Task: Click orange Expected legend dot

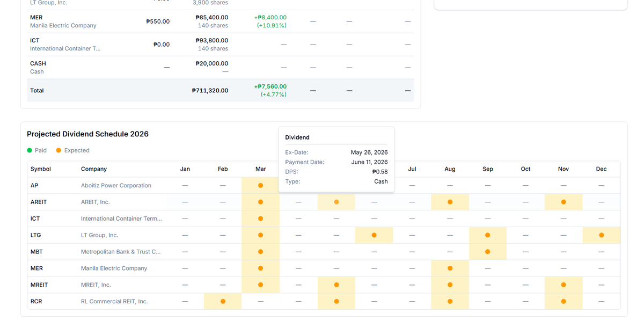Action: tap(58, 150)
